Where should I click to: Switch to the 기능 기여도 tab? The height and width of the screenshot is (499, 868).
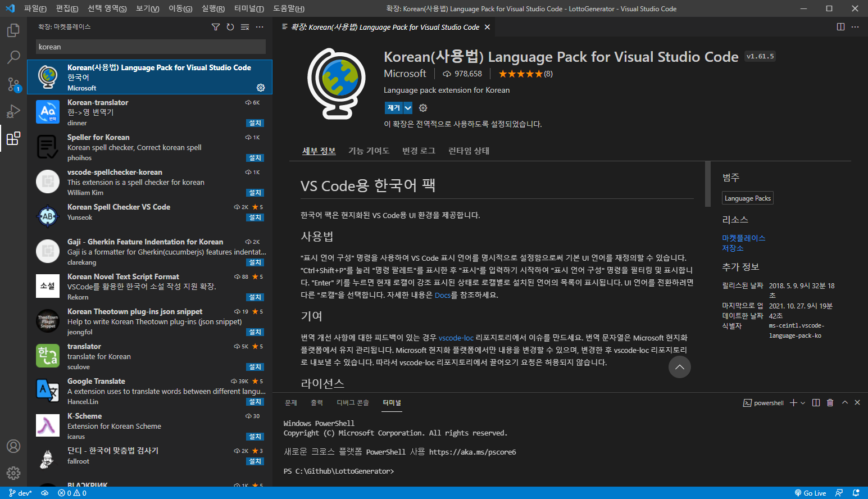coord(369,151)
